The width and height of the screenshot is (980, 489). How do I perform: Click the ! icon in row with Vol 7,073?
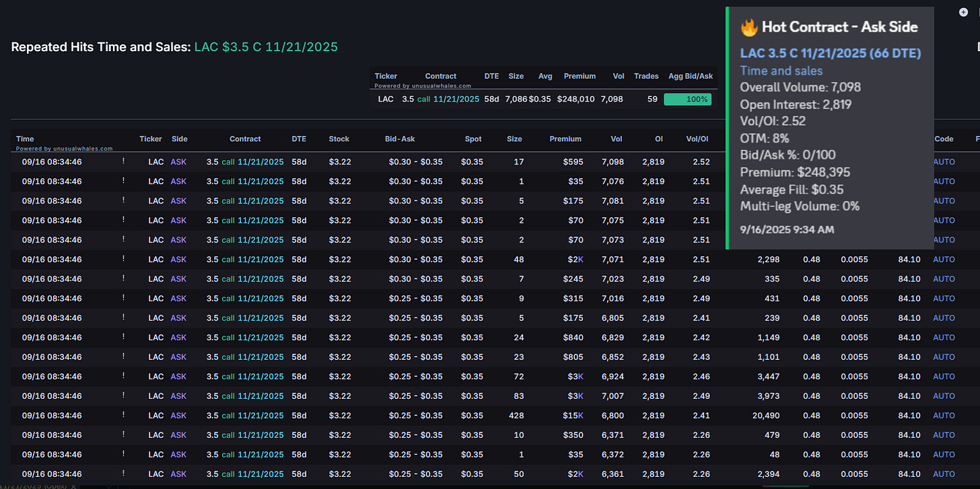(123, 239)
